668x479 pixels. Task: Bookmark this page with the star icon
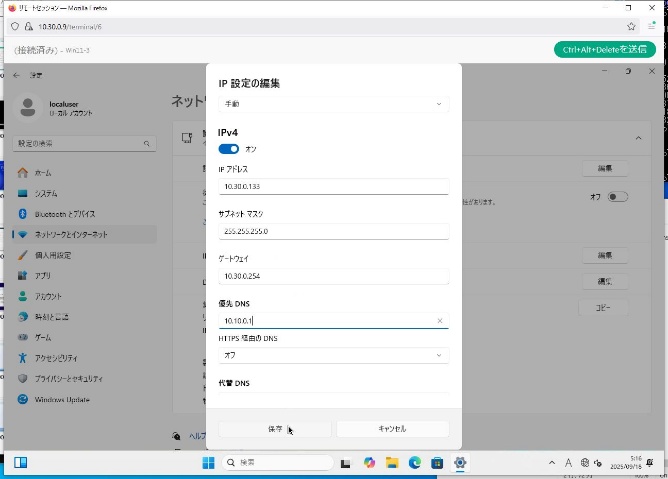point(631,26)
